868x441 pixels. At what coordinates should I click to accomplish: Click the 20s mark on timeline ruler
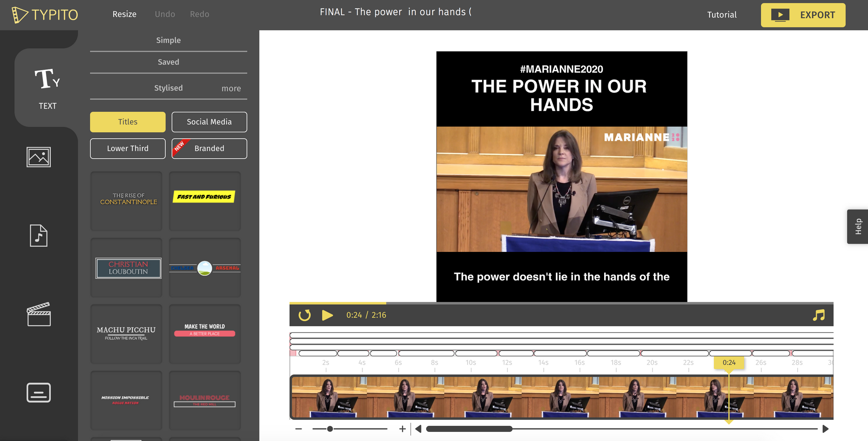coord(652,363)
